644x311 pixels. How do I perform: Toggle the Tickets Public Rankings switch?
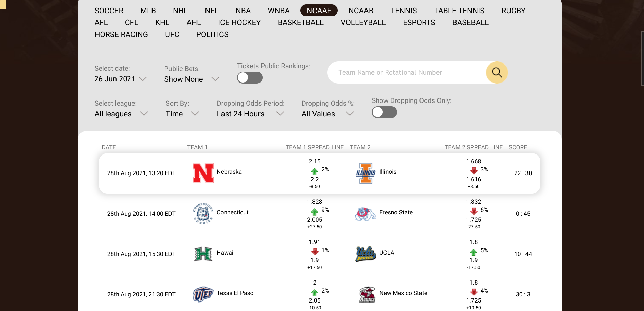(x=250, y=78)
